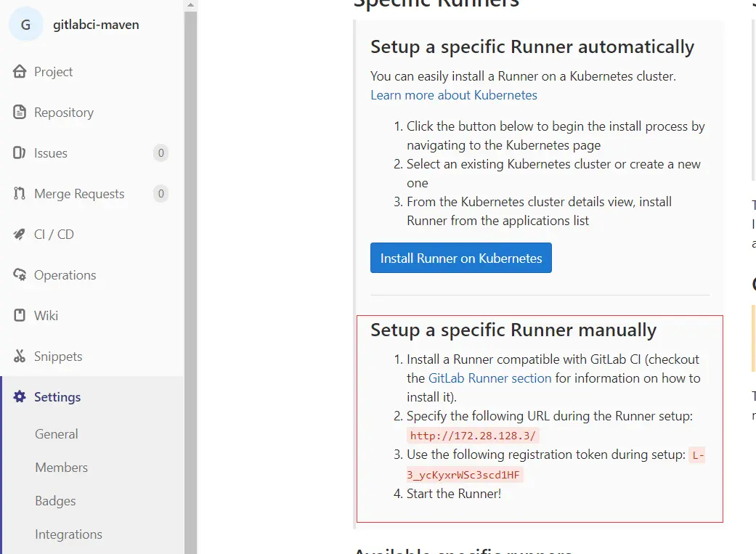Open the GitLab Runner section link

[x=490, y=378]
